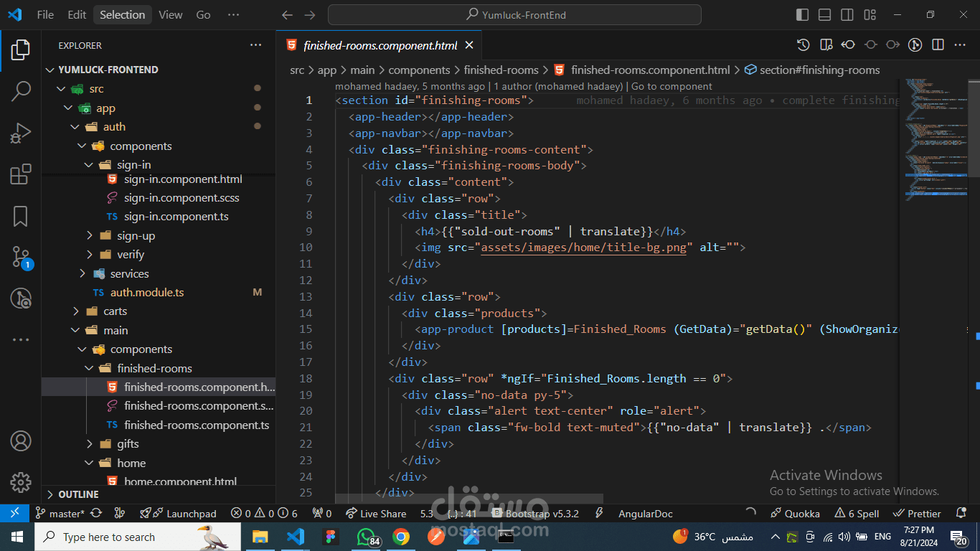980x551 pixels.
Task: Click the Open Preview to the Side icon
Action: pyautogui.click(x=826, y=45)
